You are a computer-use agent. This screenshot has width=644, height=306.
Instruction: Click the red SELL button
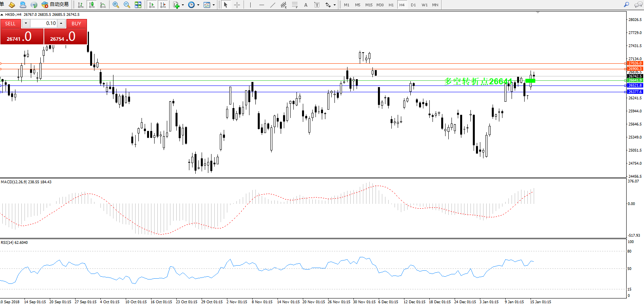(x=10, y=23)
